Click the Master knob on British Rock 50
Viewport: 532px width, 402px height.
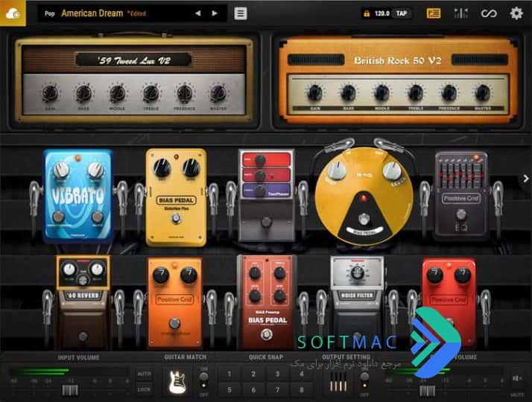point(483,92)
